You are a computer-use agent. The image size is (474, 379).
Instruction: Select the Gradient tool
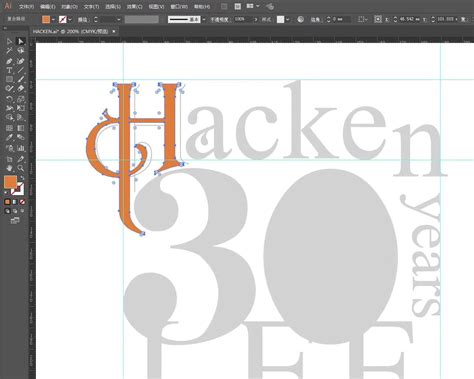point(21,128)
